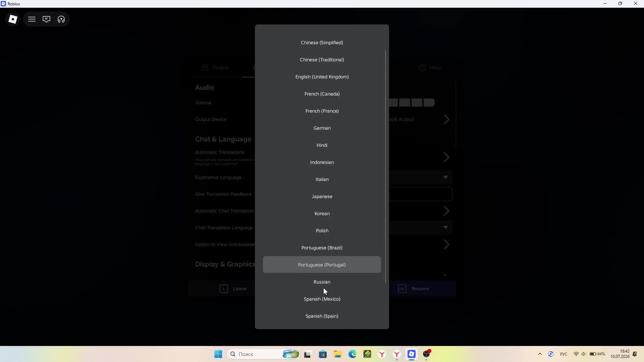Switch to the People tab
Screen dimensions: 644x362
[215, 67]
